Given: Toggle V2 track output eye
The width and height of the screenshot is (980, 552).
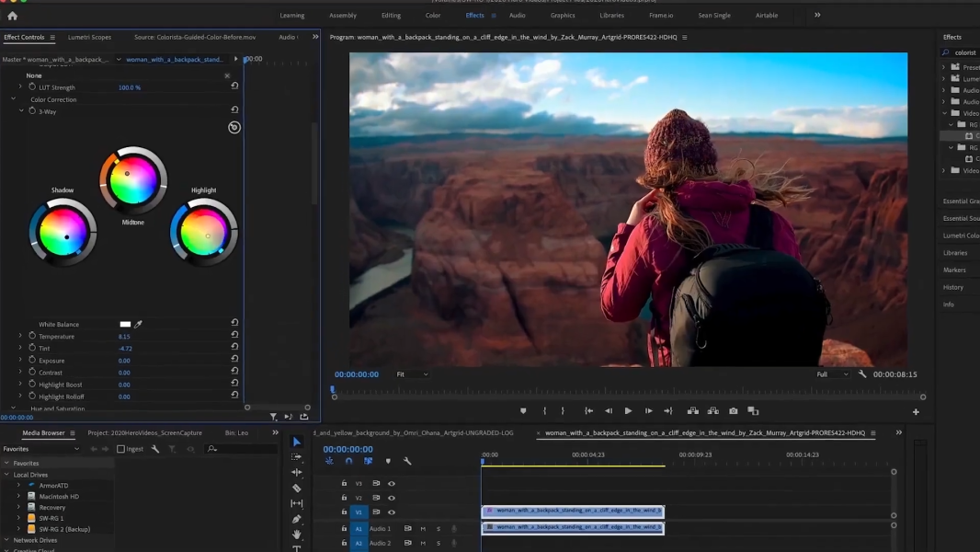Looking at the screenshot, I should (392, 498).
